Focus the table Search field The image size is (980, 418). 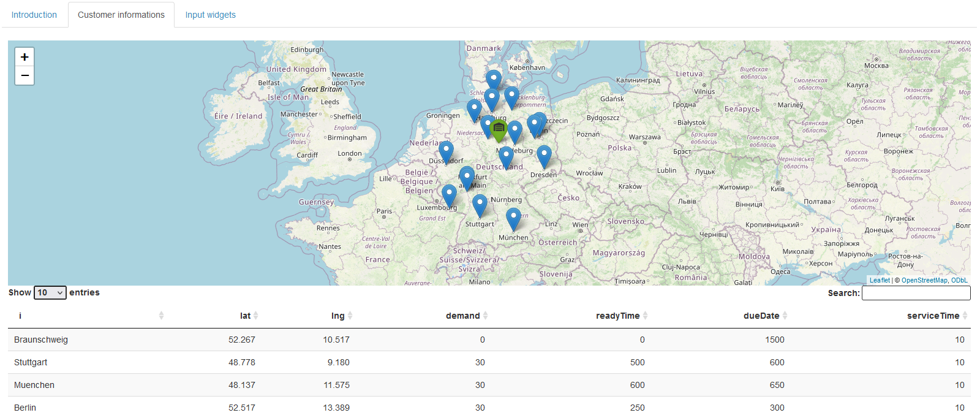pos(916,293)
